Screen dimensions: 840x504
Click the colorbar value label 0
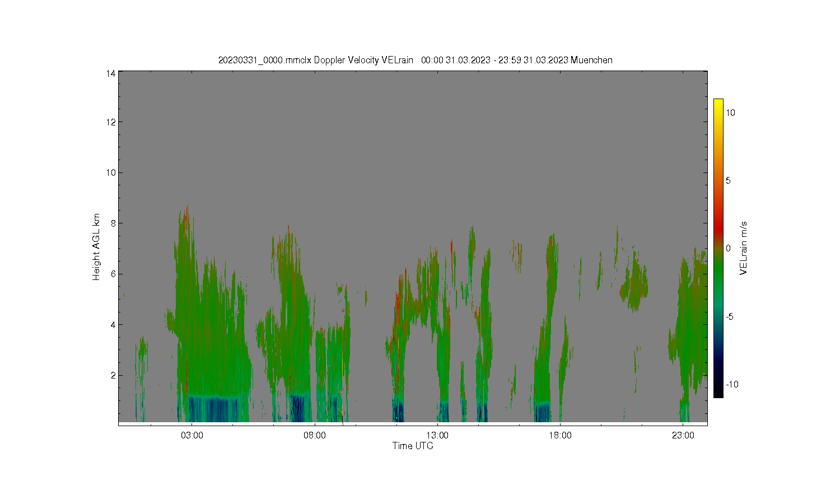[728, 249]
